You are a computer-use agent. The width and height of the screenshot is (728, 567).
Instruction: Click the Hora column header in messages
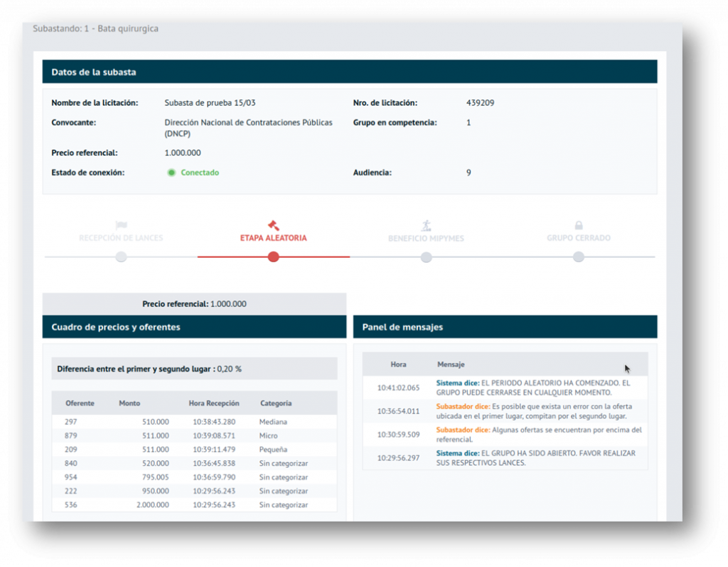click(398, 364)
